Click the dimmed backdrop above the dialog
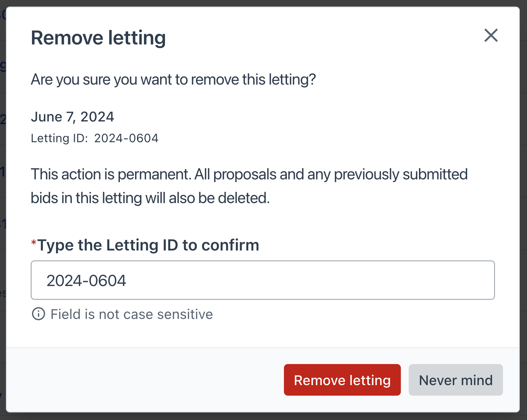This screenshot has width=527, height=420. [x=263, y=3]
